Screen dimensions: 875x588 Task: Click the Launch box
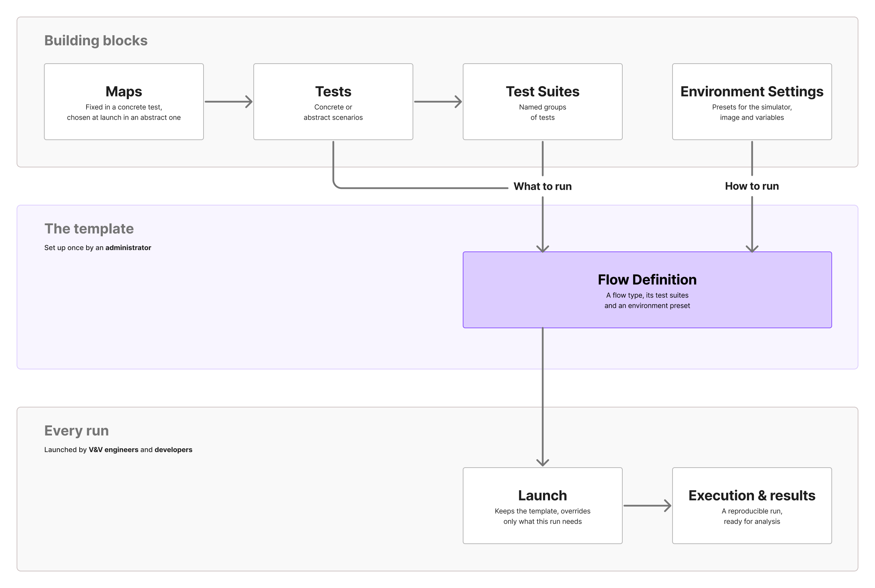tap(543, 505)
